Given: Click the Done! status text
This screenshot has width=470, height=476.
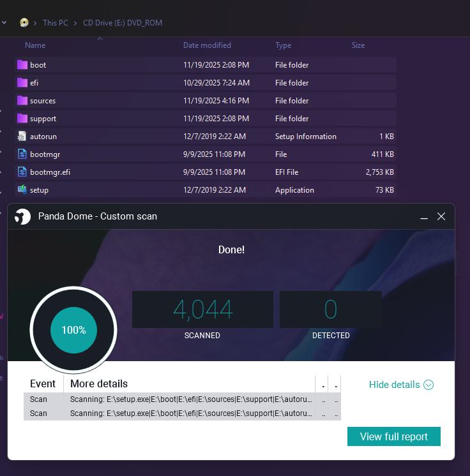Looking at the screenshot, I should coord(231,249).
